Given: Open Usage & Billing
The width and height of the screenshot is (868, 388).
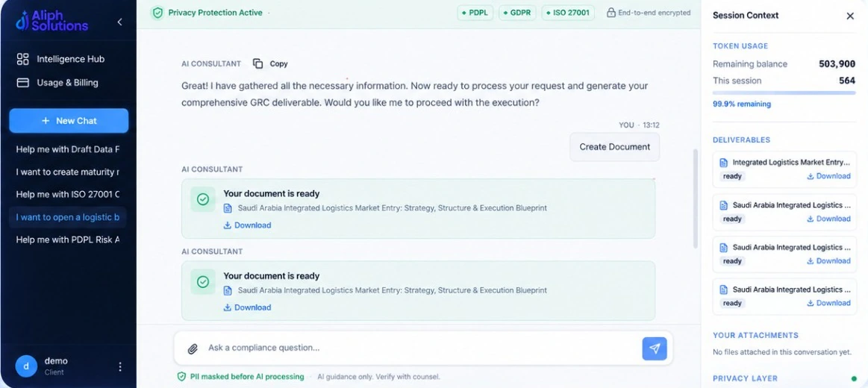Looking at the screenshot, I should pyautogui.click(x=68, y=83).
